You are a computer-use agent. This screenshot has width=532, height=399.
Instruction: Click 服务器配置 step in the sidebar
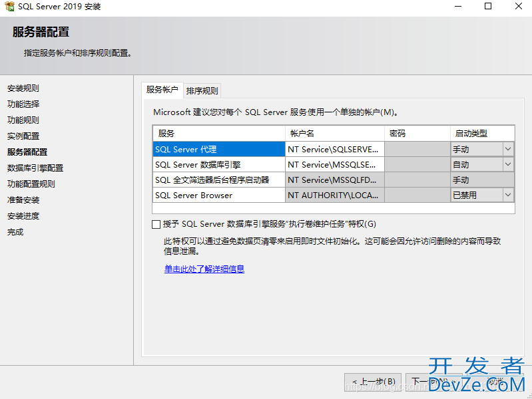click(27, 152)
